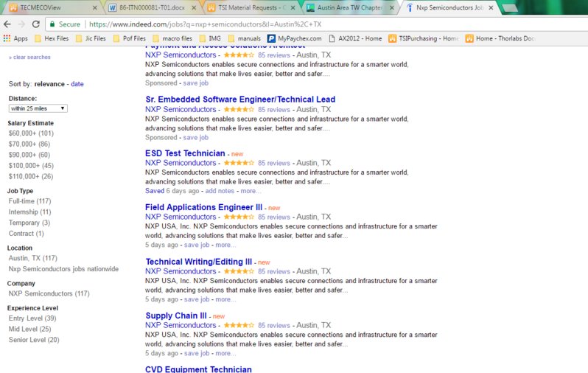Image resolution: width=588 pixels, height=373 pixels.
Task: Open the Home - Thorlabs bookmark
Action: (x=500, y=38)
